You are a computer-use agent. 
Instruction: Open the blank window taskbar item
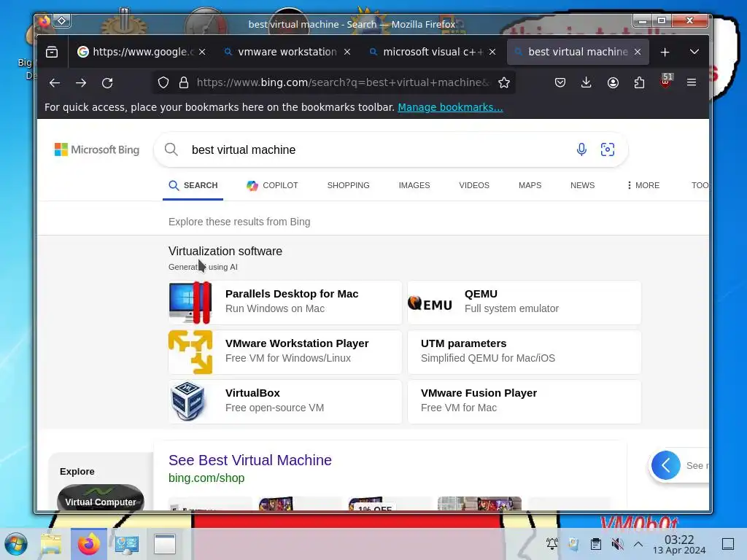[165, 544]
